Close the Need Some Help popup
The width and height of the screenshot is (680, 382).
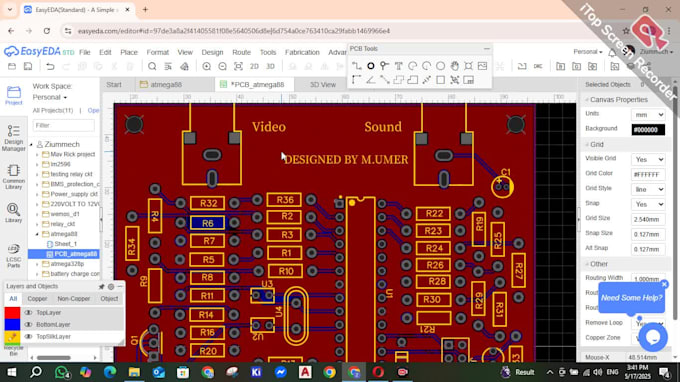[x=664, y=285]
